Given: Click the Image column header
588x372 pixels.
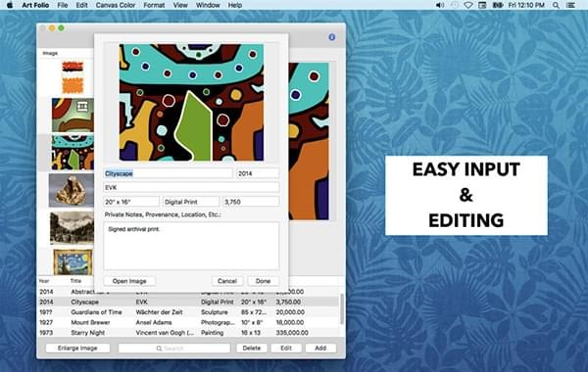Looking at the screenshot, I should coord(50,53).
